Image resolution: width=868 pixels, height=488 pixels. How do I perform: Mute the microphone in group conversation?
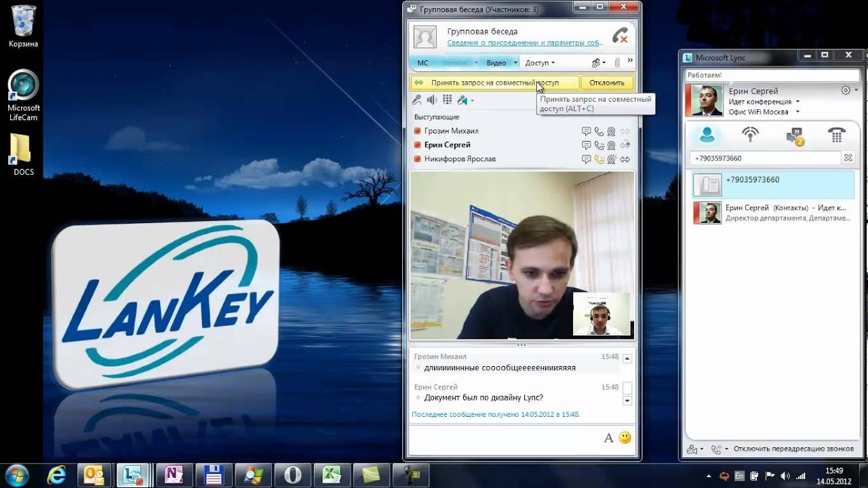tap(417, 100)
